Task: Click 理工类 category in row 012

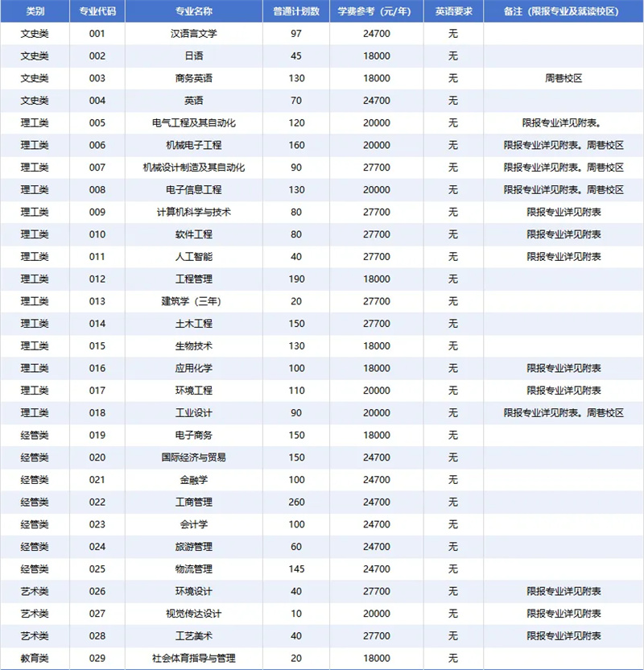Action: (35, 279)
